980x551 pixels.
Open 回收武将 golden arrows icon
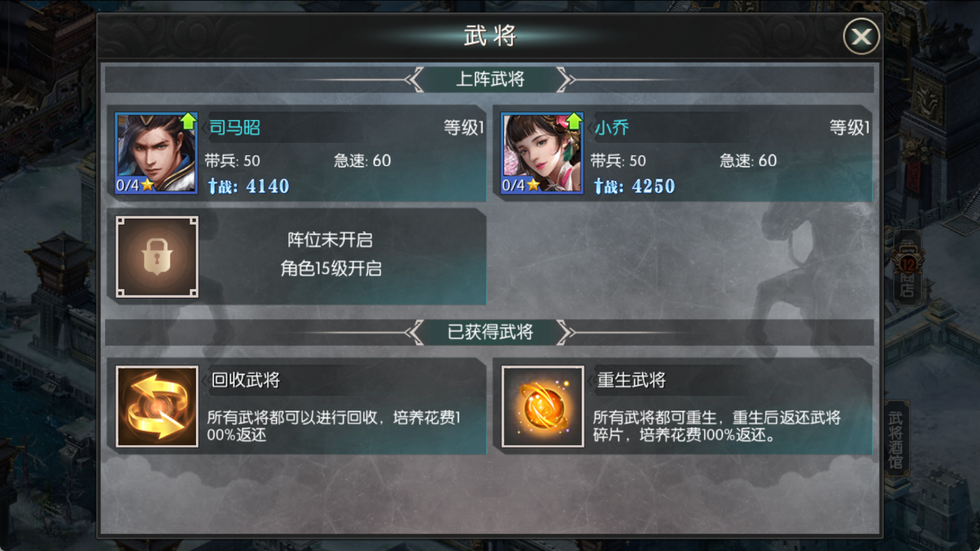pyautogui.click(x=157, y=406)
